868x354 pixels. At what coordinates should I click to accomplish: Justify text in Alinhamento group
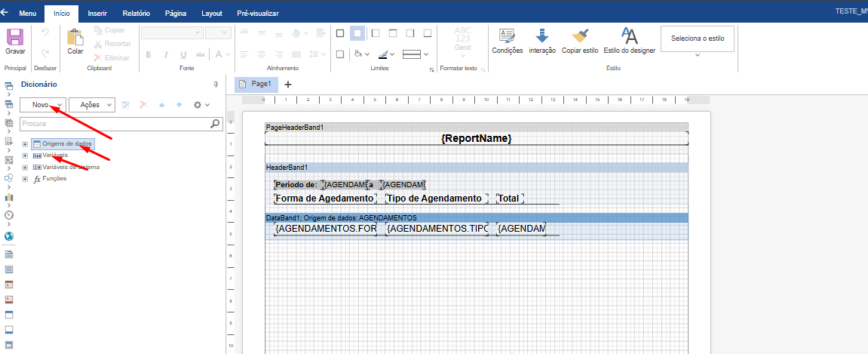point(296,54)
